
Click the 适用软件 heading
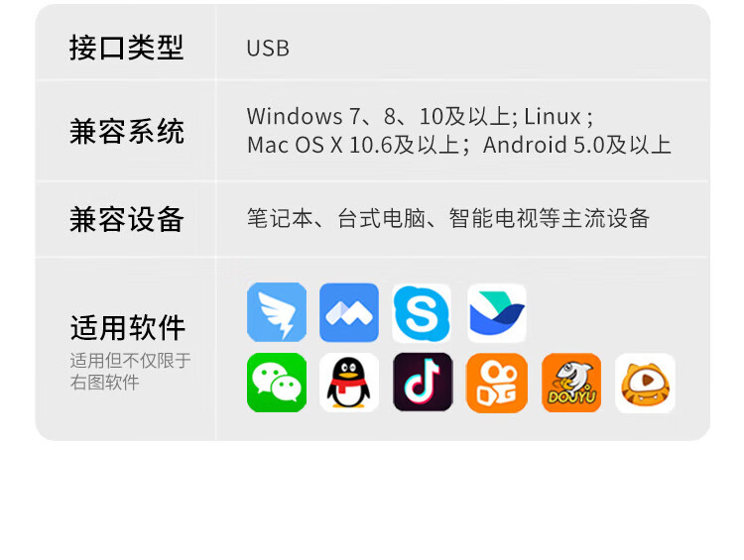point(127,328)
